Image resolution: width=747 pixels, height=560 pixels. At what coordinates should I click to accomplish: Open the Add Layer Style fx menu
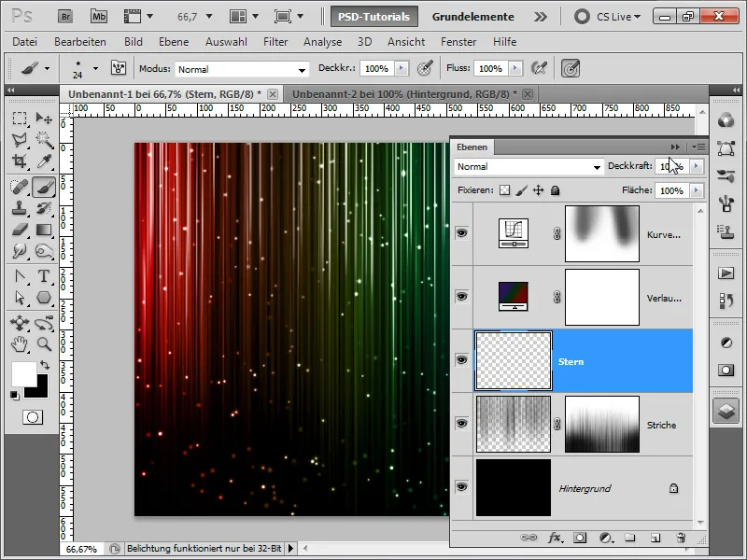(x=555, y=539)
